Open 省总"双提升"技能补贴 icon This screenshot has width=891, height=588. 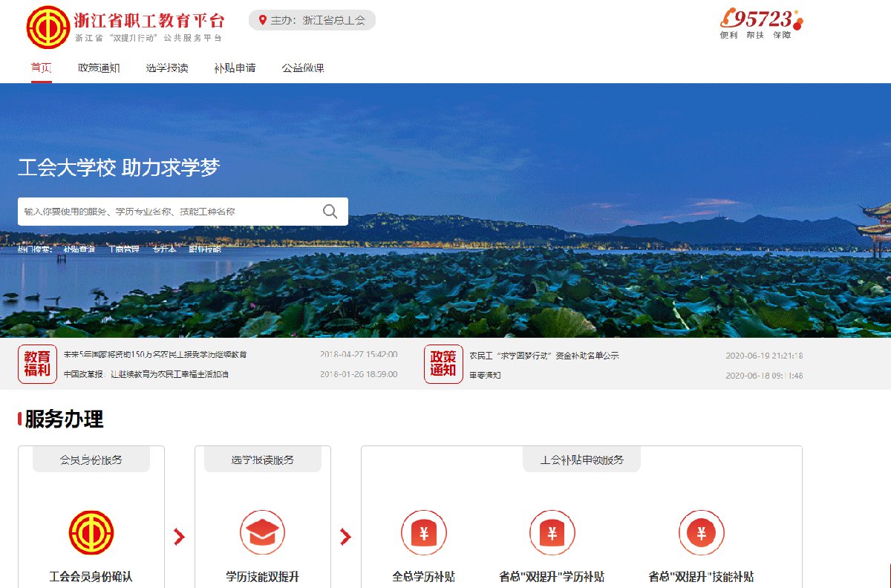tap(701, 532)
